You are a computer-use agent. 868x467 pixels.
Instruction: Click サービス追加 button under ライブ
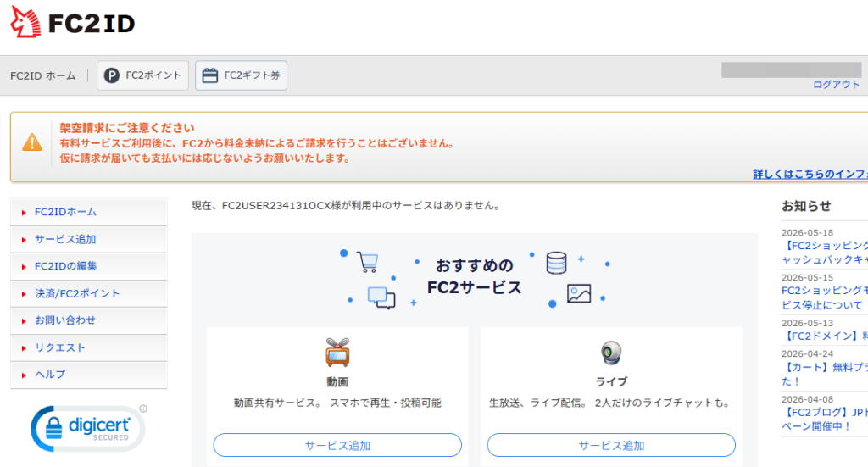[611, 446]
